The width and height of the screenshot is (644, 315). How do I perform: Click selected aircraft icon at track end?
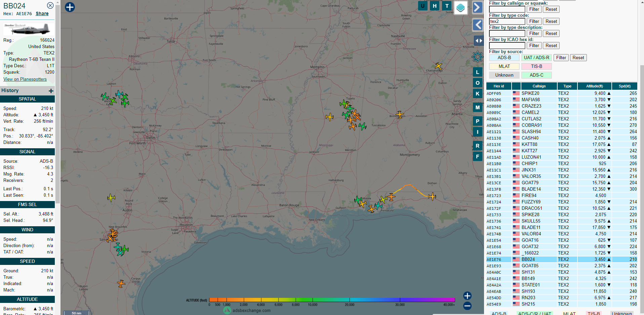[432, 196]
